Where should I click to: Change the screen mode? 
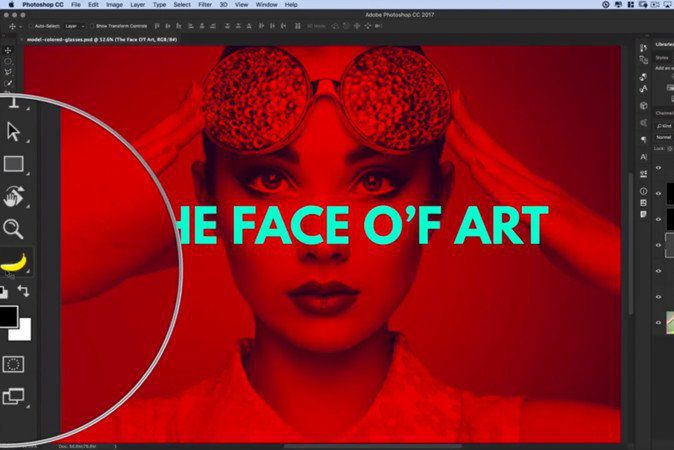point(13,396)
